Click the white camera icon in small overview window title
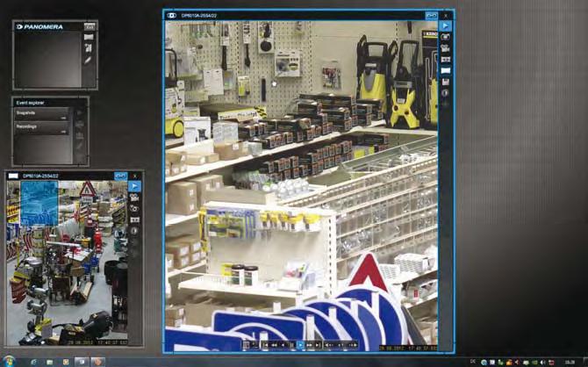 tap(13, 176)
